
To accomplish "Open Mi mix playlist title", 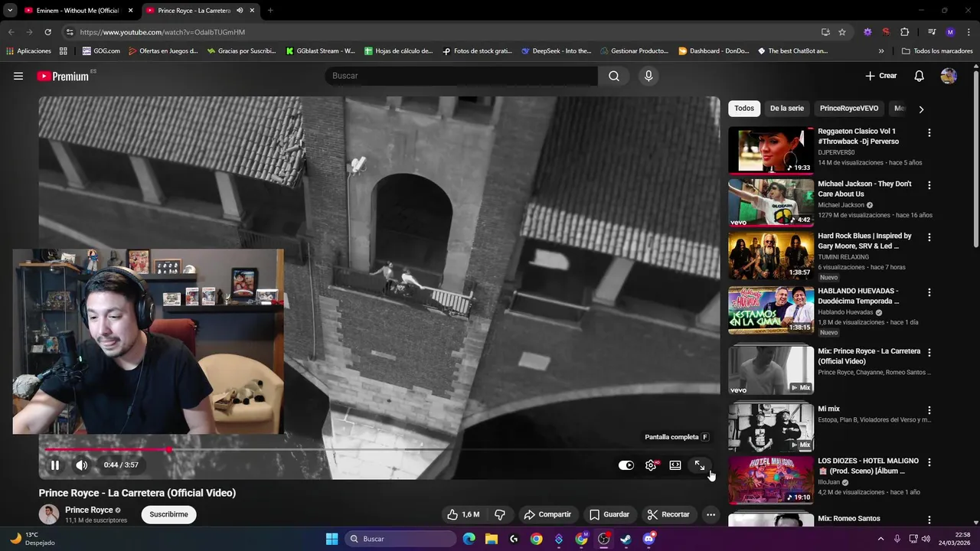I will [828, 409].
